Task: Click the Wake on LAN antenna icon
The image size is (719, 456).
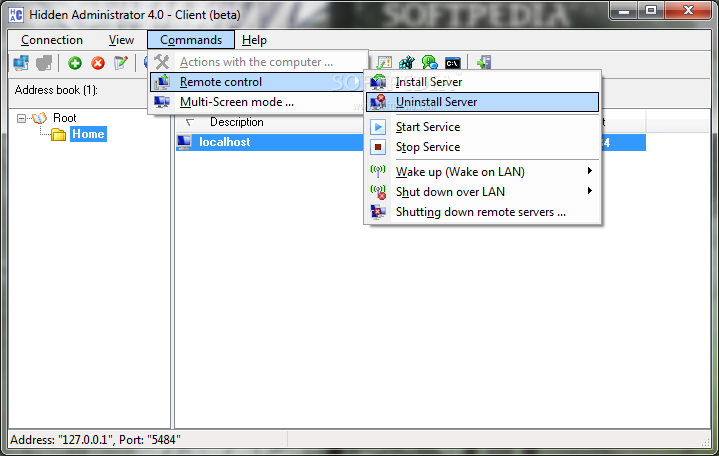Action: [378, 172]
